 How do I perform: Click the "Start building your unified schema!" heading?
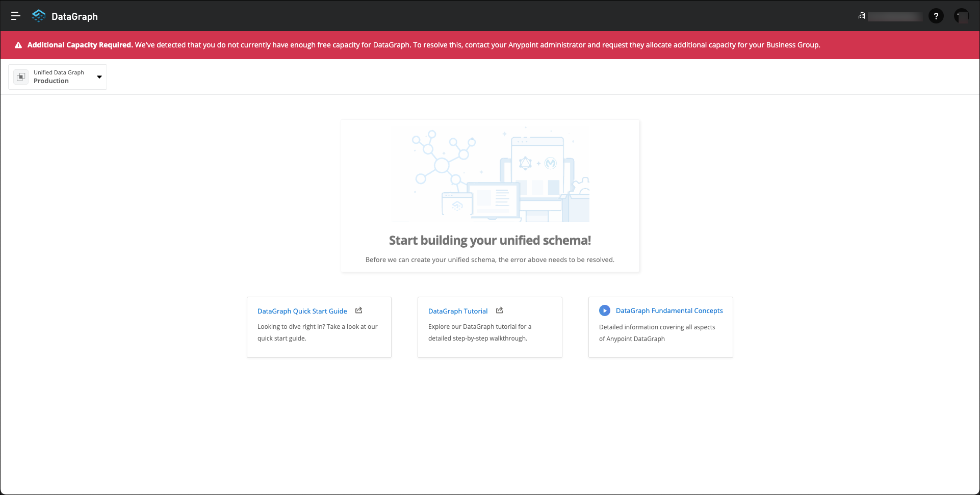489,240
